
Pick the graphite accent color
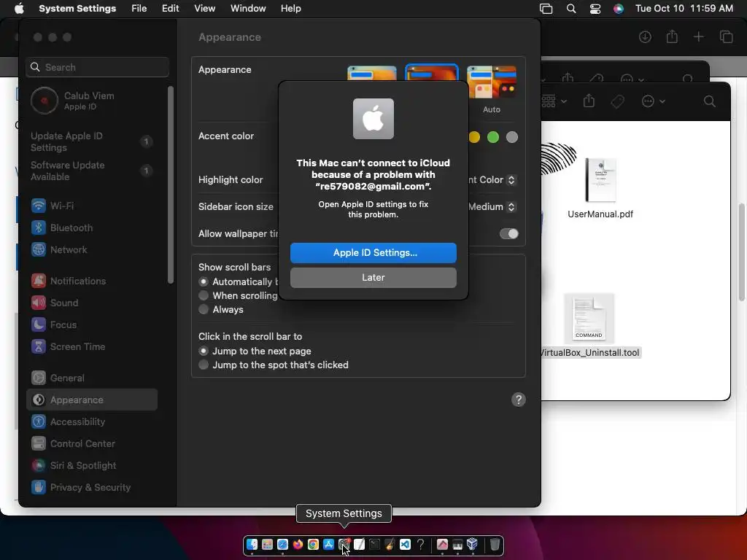[512, 137]
